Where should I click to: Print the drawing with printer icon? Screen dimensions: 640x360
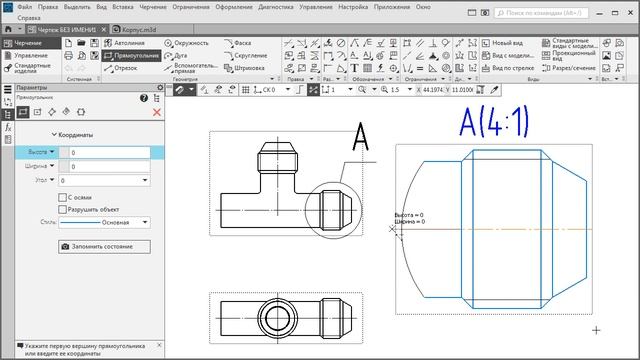(x=69, y=56)
